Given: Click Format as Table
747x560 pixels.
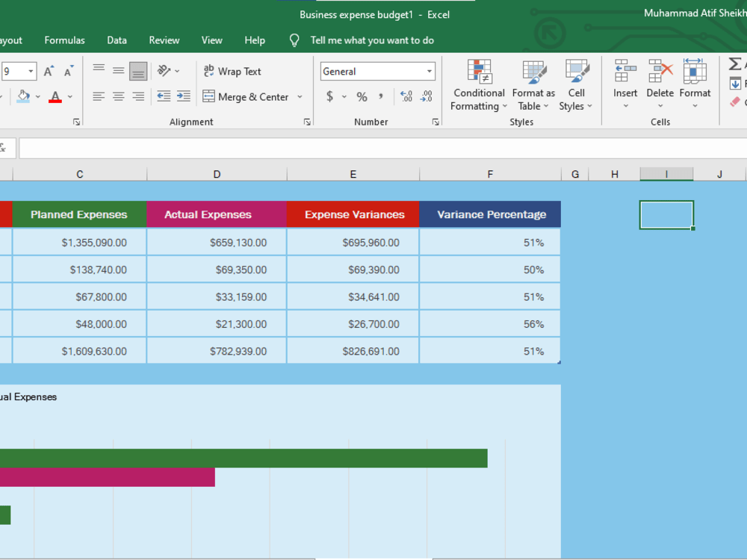Looking at the screenshot, I should (x=533, y=86).
